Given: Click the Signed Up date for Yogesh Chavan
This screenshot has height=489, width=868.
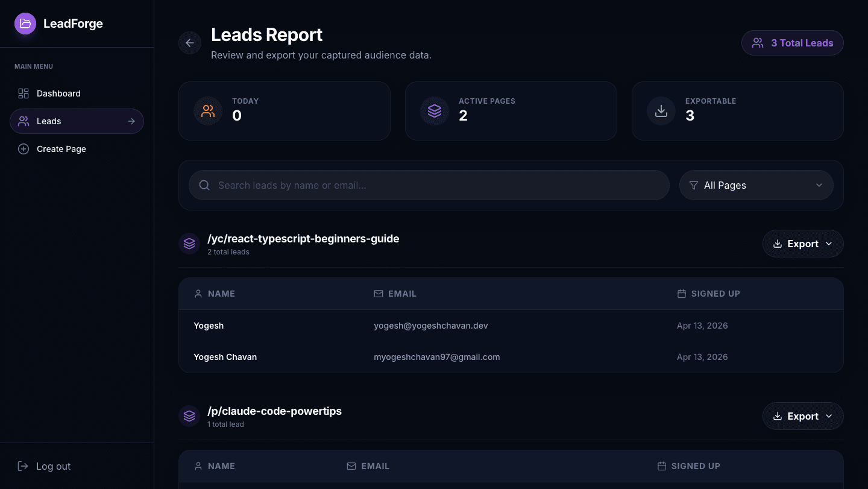Looking at the screenshot, I should tap(702, 357).
